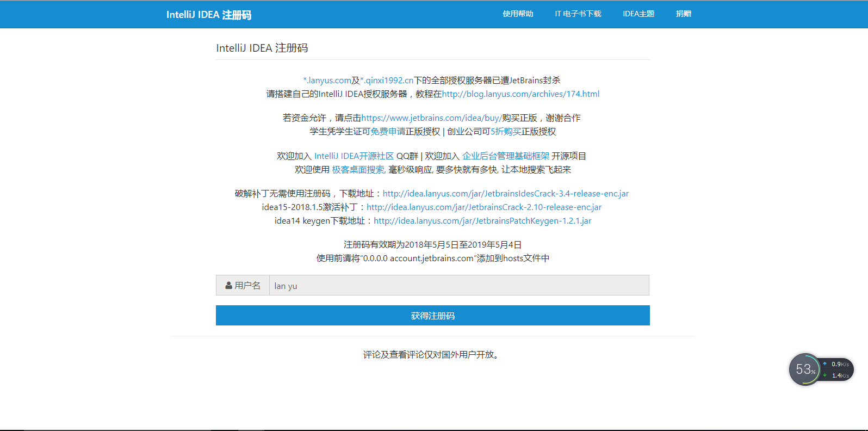The image size is (868, 431).
Task: Click the text 评论及查看评论仅对国外用户开放。
Action: point(433,354)
